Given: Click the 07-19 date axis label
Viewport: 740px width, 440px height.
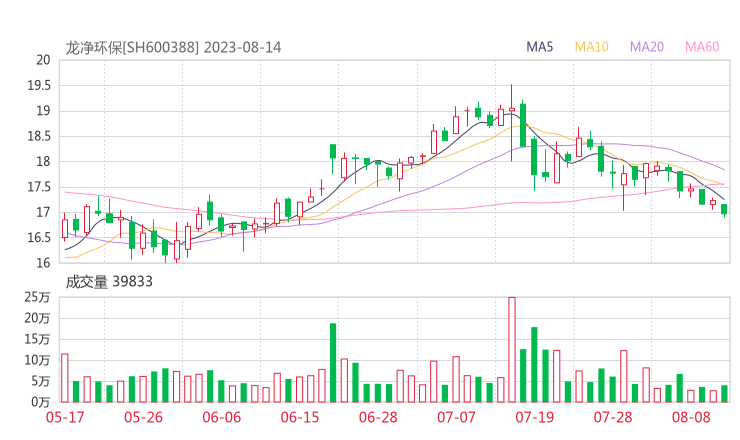Looking at the screenshot, I should click(535, 417).
